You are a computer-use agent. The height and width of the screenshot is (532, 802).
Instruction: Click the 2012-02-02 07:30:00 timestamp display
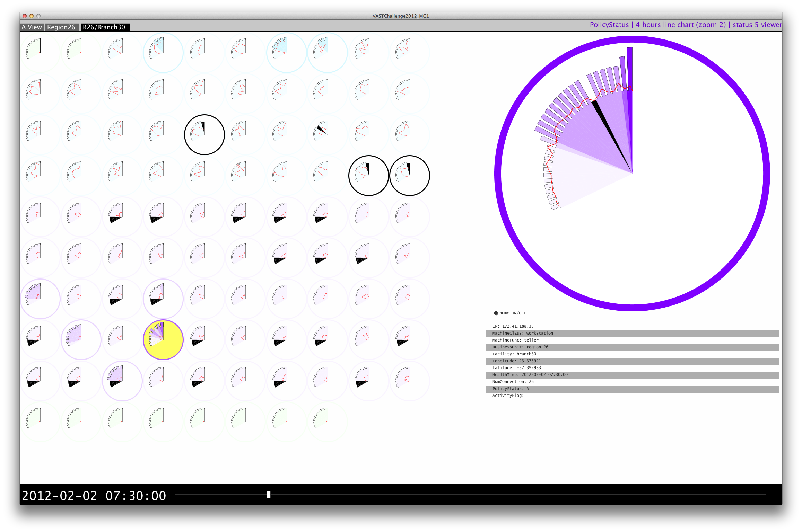click(x=94, y=496)
